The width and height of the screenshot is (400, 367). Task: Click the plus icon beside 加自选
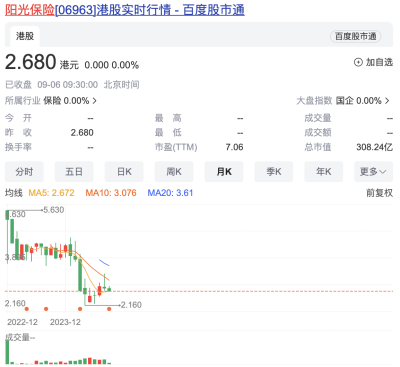[358, 62]
